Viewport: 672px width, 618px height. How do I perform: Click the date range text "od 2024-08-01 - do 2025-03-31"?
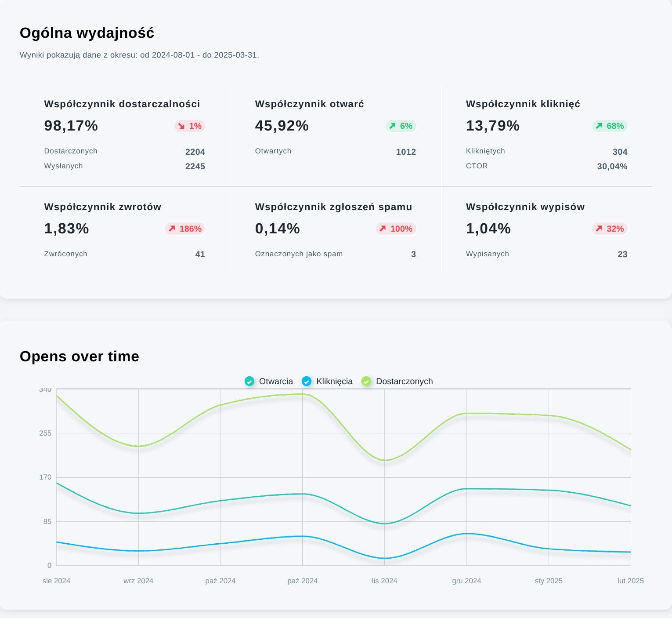[x=199, y=55]
